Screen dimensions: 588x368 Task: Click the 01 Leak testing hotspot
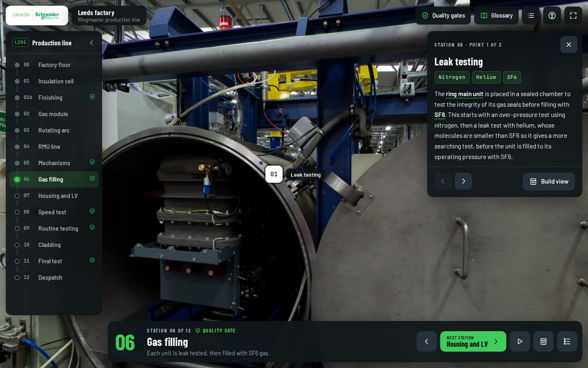pos(274,174)
